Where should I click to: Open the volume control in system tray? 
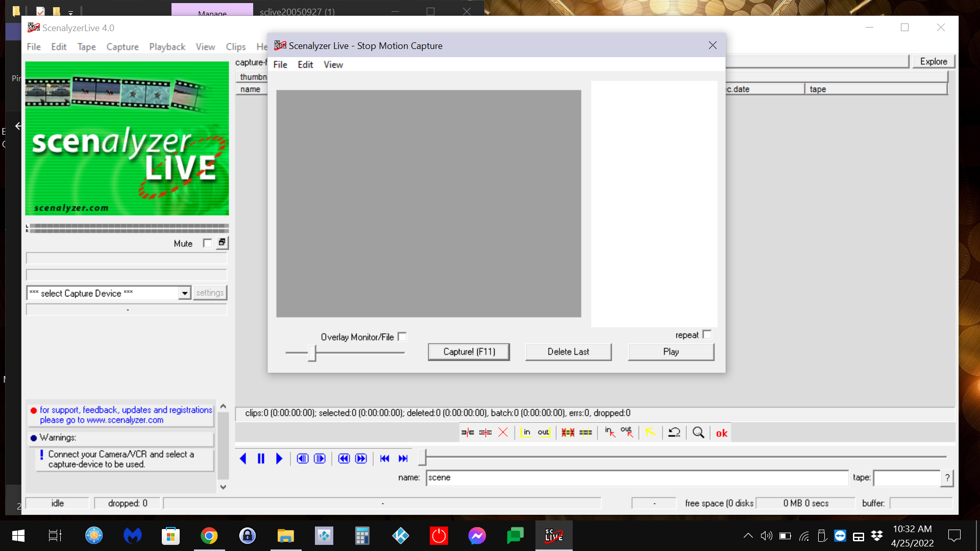[766, 536]
